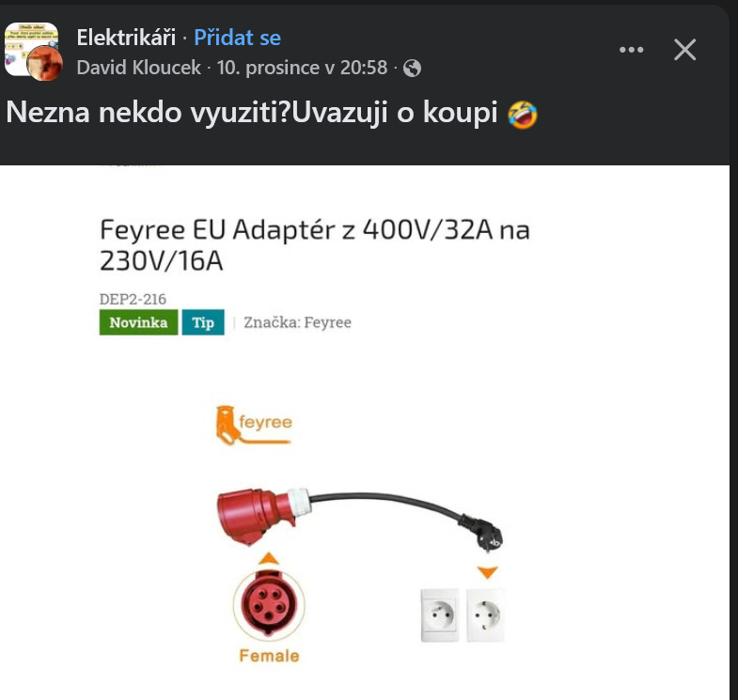Click the green Novinka badge
Image resolution: width=738 pixels, height=700 pixels.
click(138, 322)
